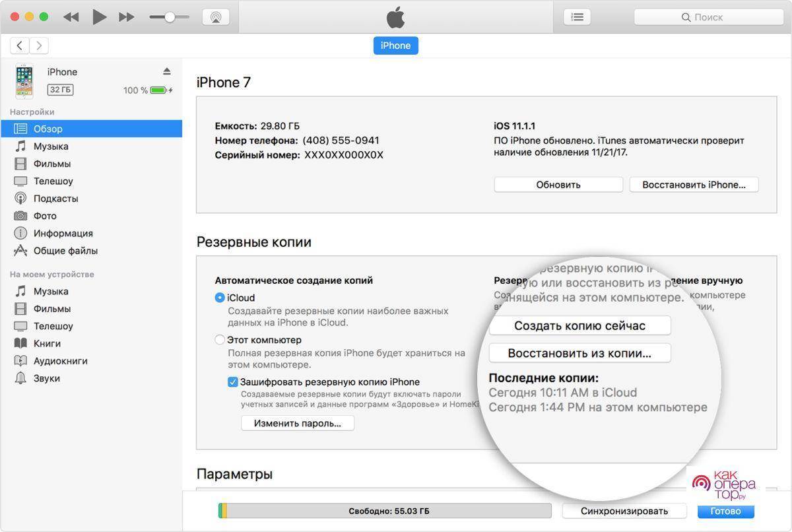This screenshot has height=532, width=792.
Task: Select the iCloud backup radio button
Action: click(x=220, y=298)
